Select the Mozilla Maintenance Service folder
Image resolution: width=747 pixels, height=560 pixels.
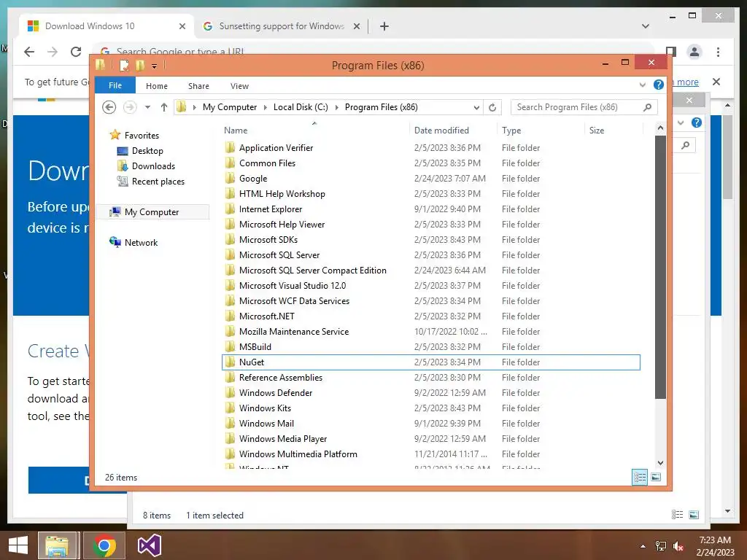pos(294,332)
